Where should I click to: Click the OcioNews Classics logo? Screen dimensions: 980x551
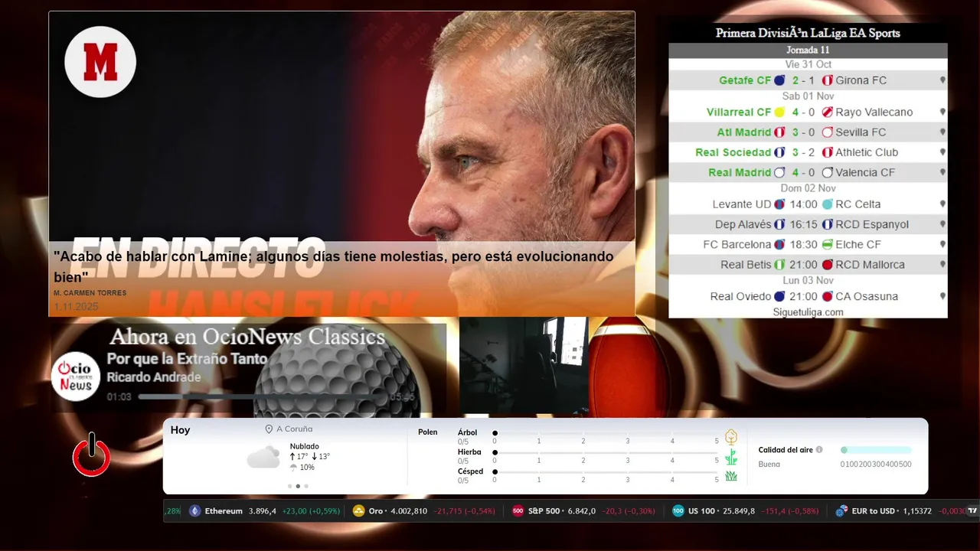click(x=76, y=376)
